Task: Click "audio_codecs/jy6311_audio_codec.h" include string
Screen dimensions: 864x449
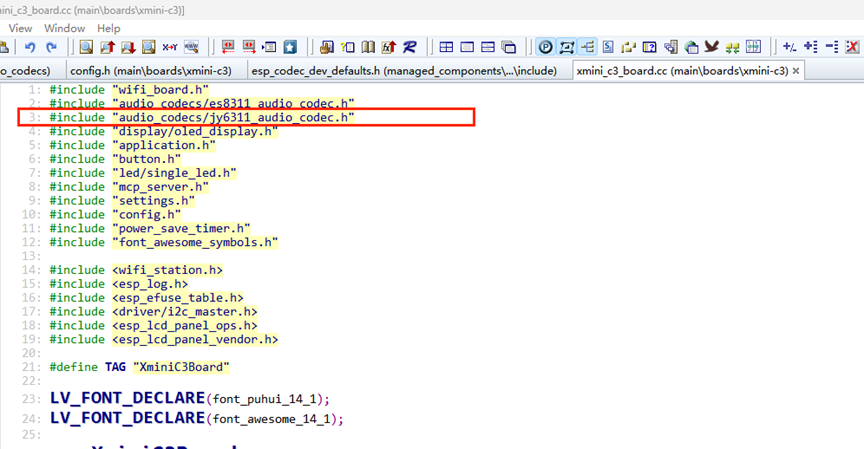Action: pos(233,117)
